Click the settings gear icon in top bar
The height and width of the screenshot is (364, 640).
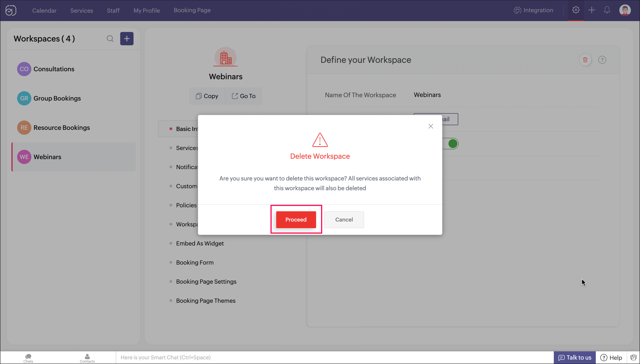576,10
